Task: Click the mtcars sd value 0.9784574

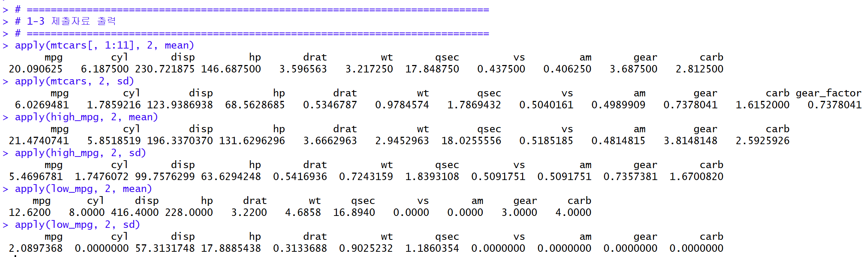Action: pos(402,105)
